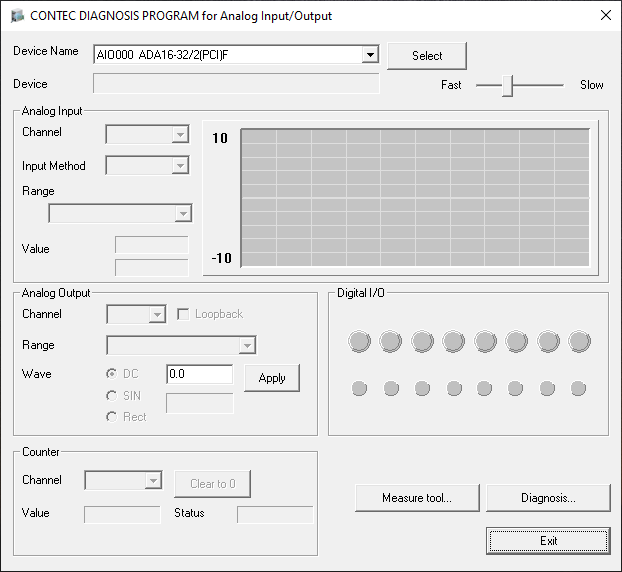The height and width of the screenshot is (572, 622).
Task: Toggle the seventh large Digital I/O indicator
Action: pyautogui.click(x=548, y=341)
